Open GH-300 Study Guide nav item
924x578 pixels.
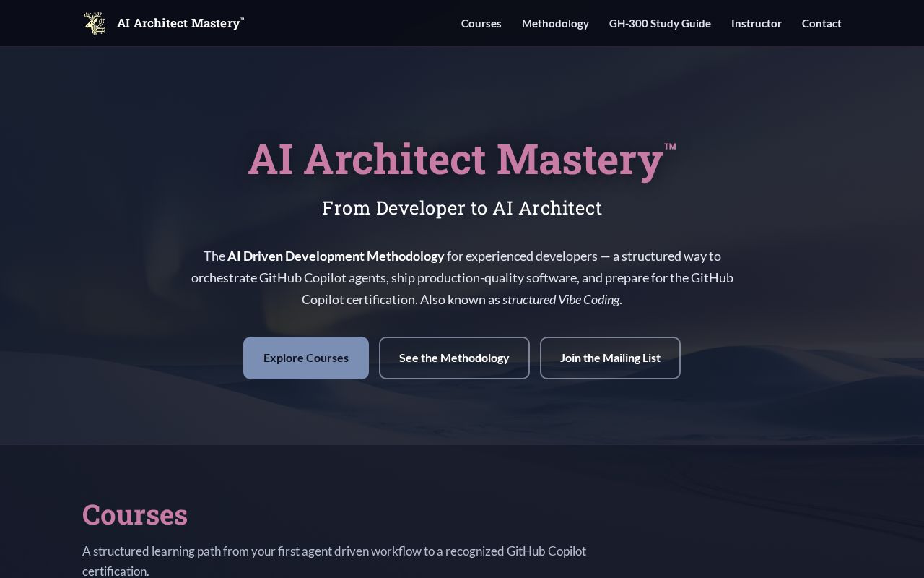coord(660,23)
